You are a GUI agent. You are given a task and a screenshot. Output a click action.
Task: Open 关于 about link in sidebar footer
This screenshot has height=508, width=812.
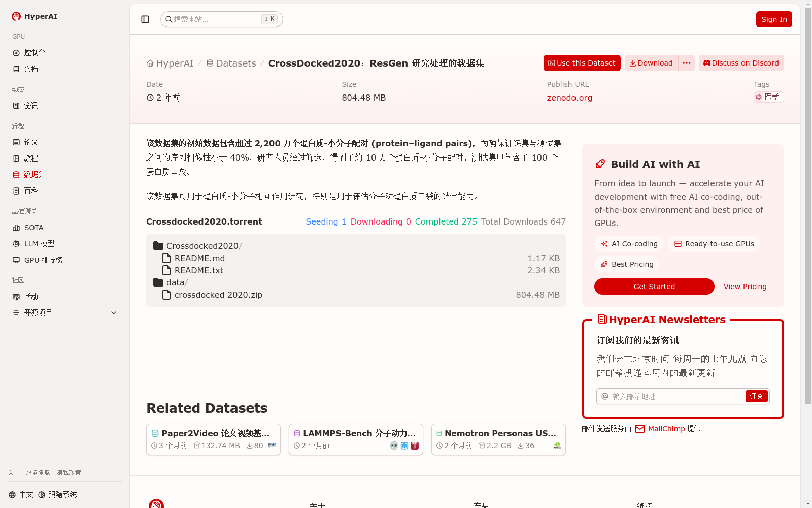[14, 473]
